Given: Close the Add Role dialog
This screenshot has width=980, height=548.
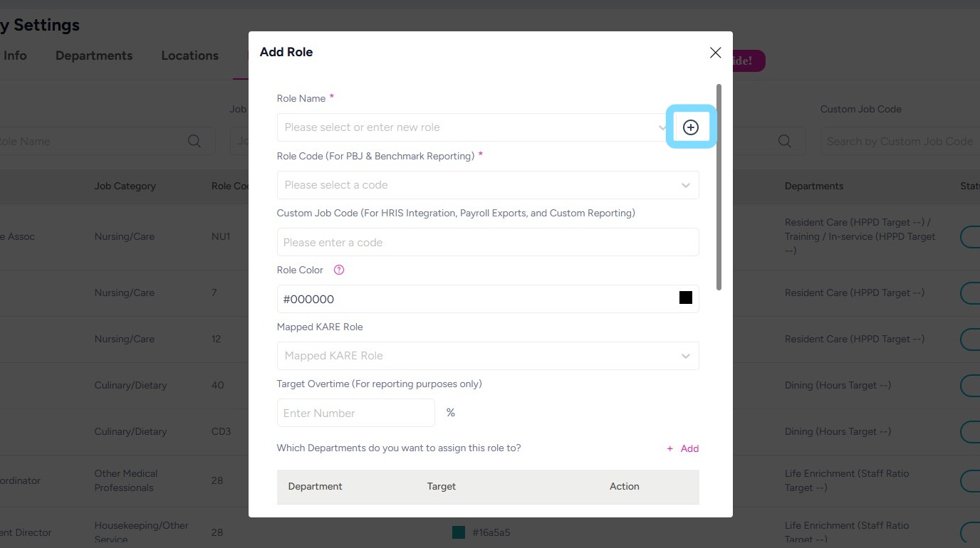Looking at the screenshot, I should tap(715, 53).
